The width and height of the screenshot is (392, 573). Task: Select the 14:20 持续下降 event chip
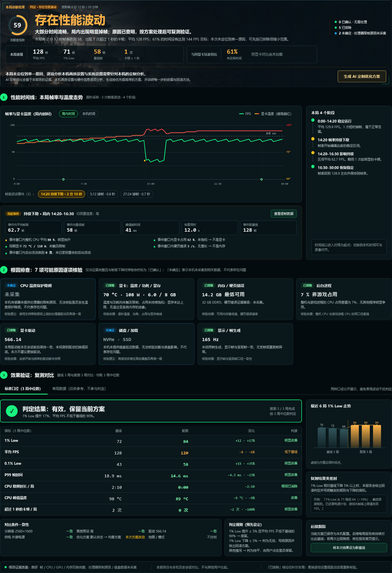[x=62, y=194]
